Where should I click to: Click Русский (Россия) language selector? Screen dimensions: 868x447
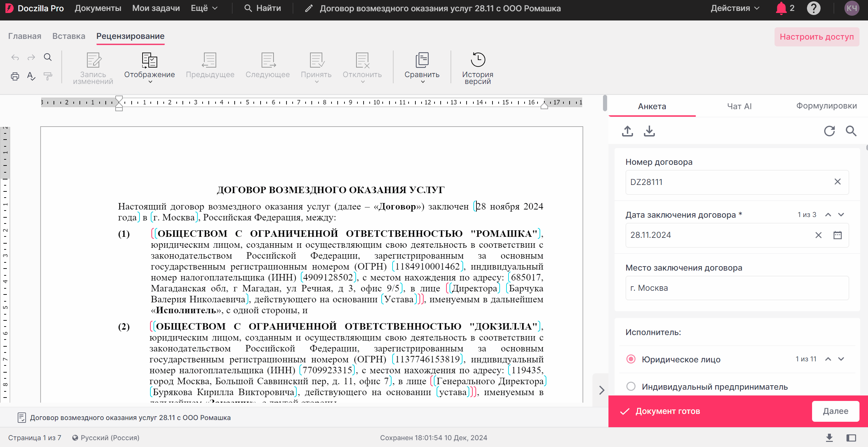pyautogui.click(x=106, y=438)
